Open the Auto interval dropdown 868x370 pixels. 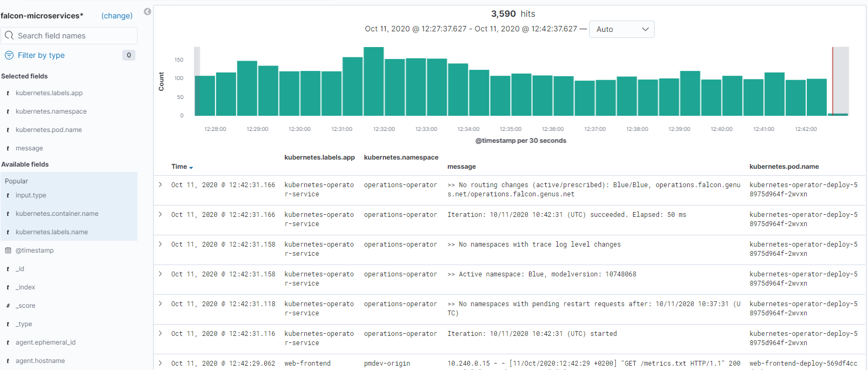coord(622,29)
